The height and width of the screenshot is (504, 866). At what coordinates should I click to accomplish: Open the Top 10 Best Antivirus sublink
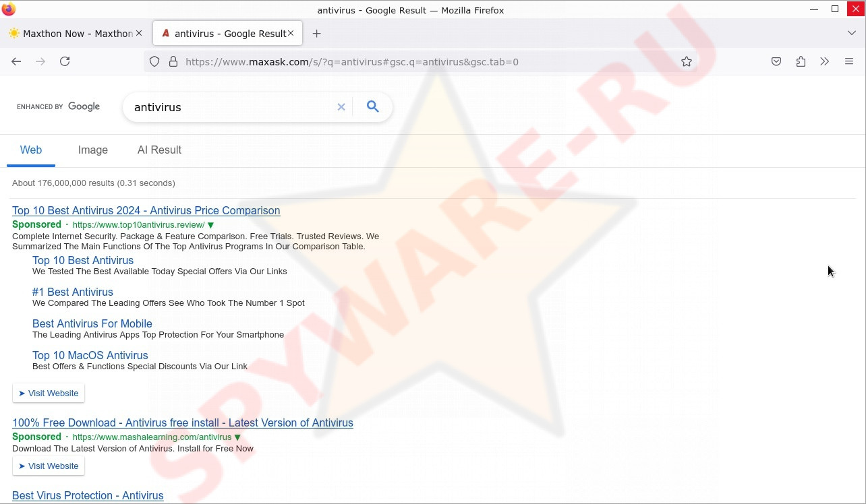tap(83, 260)
